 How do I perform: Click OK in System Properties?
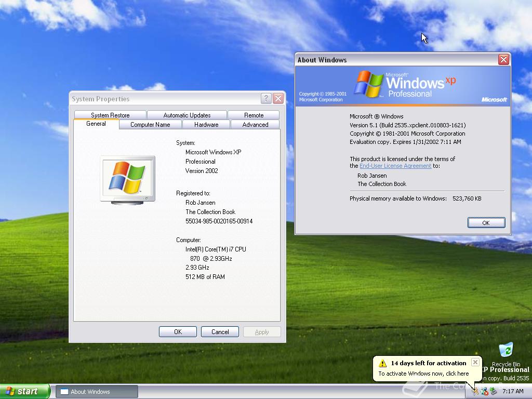coord(178,332)
